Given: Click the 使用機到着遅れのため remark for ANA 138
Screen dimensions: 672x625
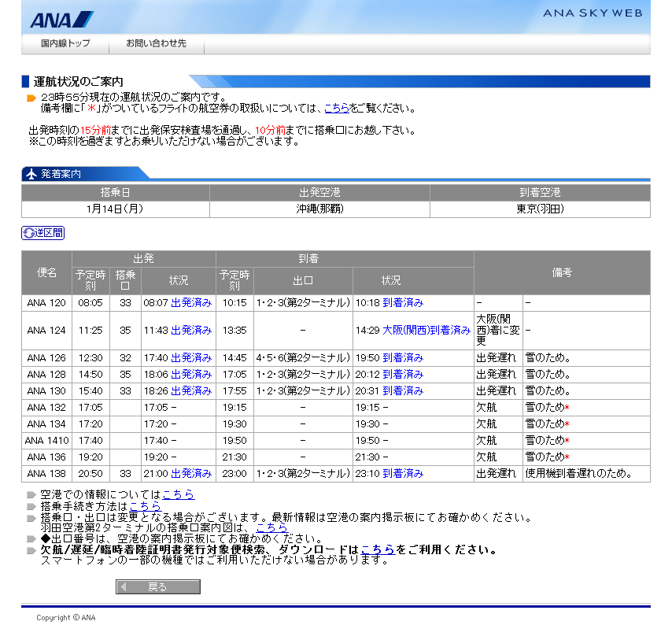Looking at the screenshot, I should click(x=579, y=473).
